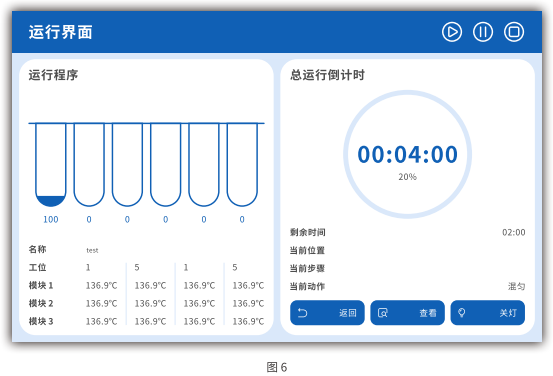553x376 pixels.
Task: Click the 总运行倒计时 heading
Action: 327,75
